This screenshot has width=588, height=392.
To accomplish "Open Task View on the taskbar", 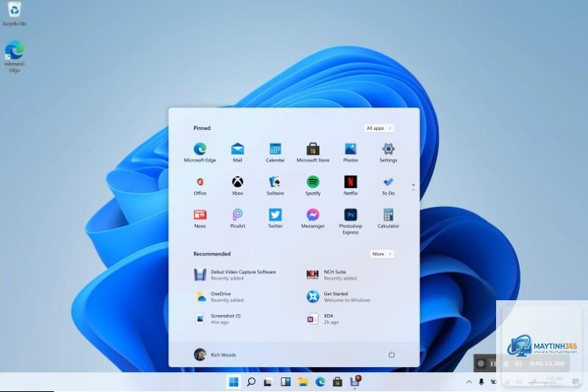I will (x=268, y=382).
